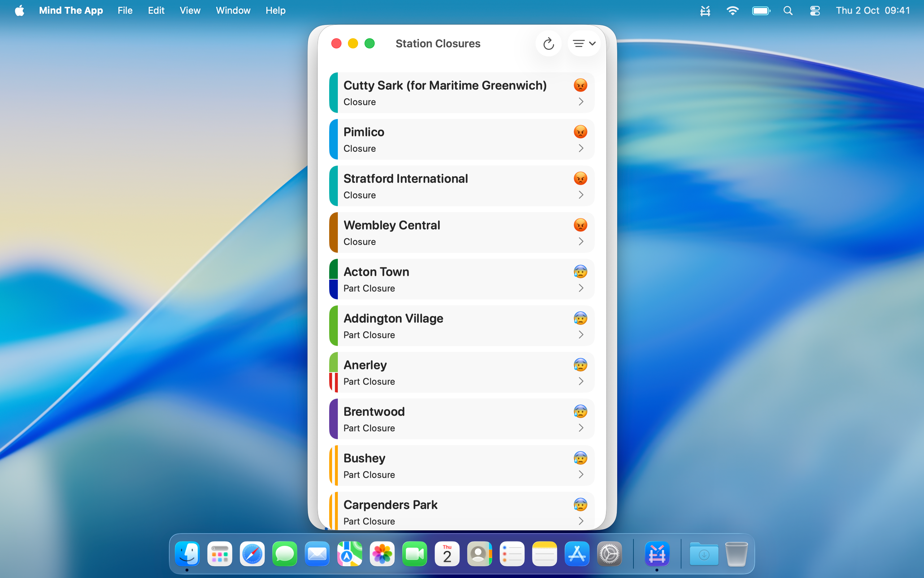Open Wi-Fi status menu
Image resolution: width=924 pixels, height=578 pixels.
tap(732, 11)
